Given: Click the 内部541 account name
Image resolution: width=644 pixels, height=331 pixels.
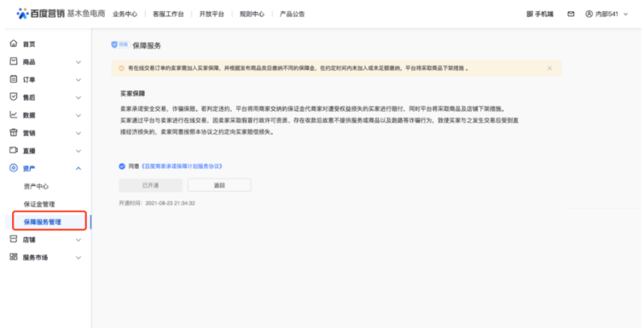Looking at the screenshot, I should pos(607,14).
